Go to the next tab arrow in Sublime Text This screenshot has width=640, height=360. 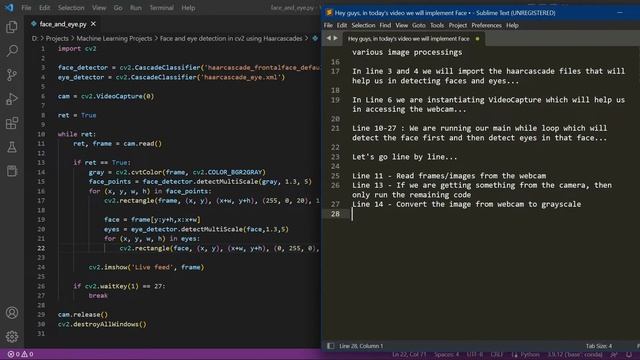point(336,38)
